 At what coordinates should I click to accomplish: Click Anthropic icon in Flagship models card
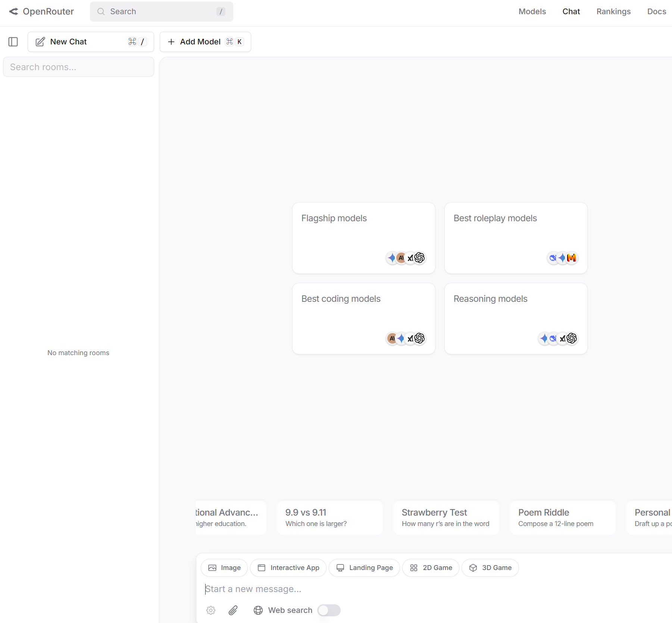401,258
